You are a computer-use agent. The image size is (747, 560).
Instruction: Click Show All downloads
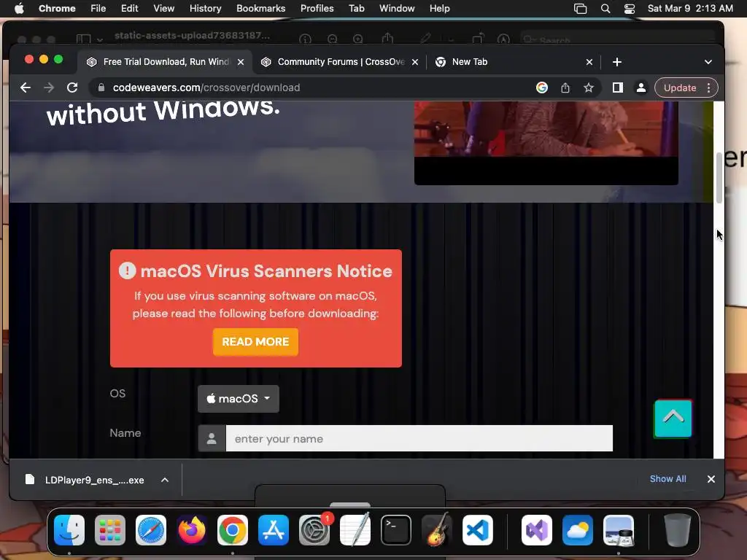pos(668,479)
